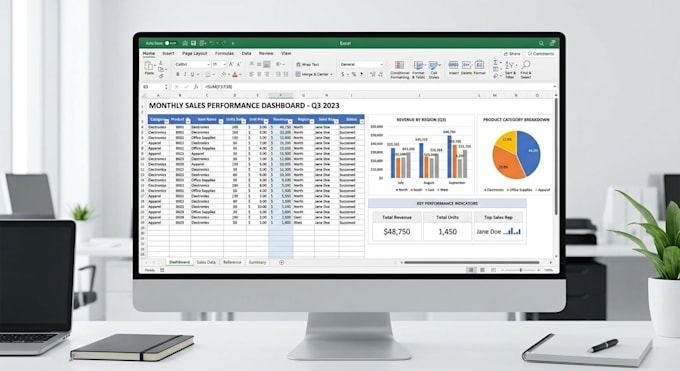Click the Share button
The height and width of the screenshot is (371, 680).
[x=512, y=54]
